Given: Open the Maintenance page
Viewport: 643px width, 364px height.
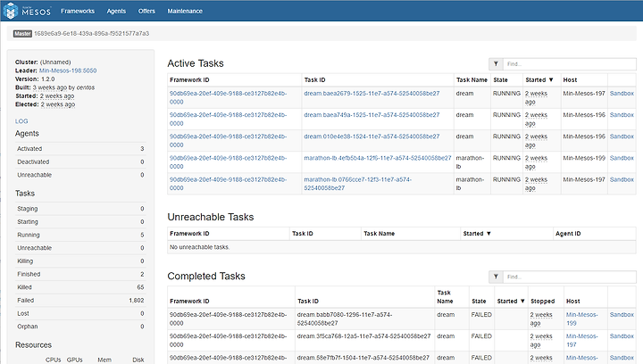Looking at the screenshot, I should (185, 11).
